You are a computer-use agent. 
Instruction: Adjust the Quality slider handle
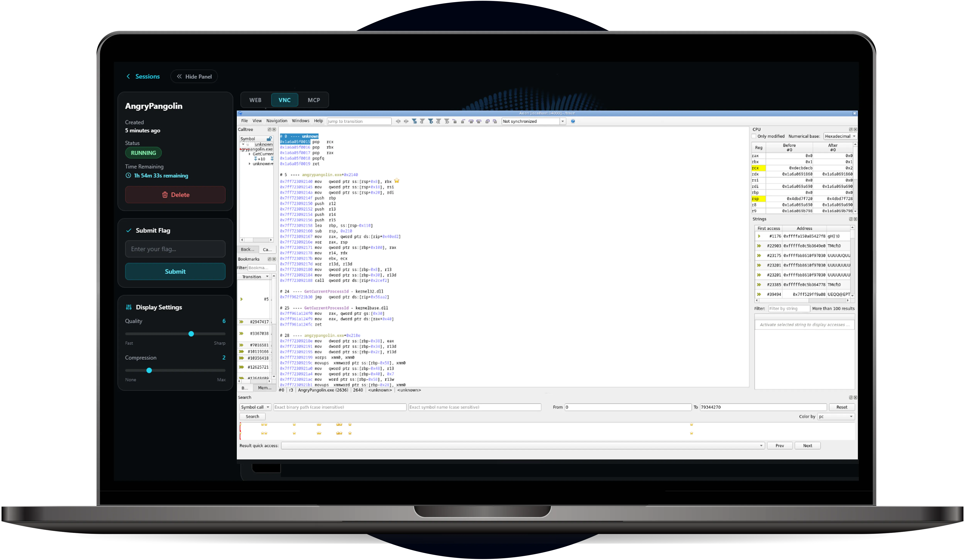coord(191,334)
